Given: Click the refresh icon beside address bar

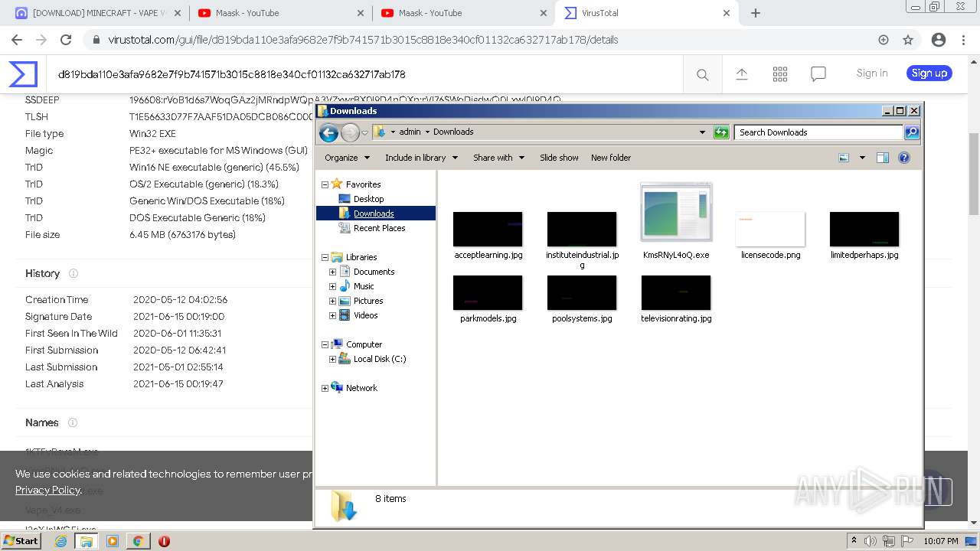Looking at the screenshot, I should (x=721, y=132).
